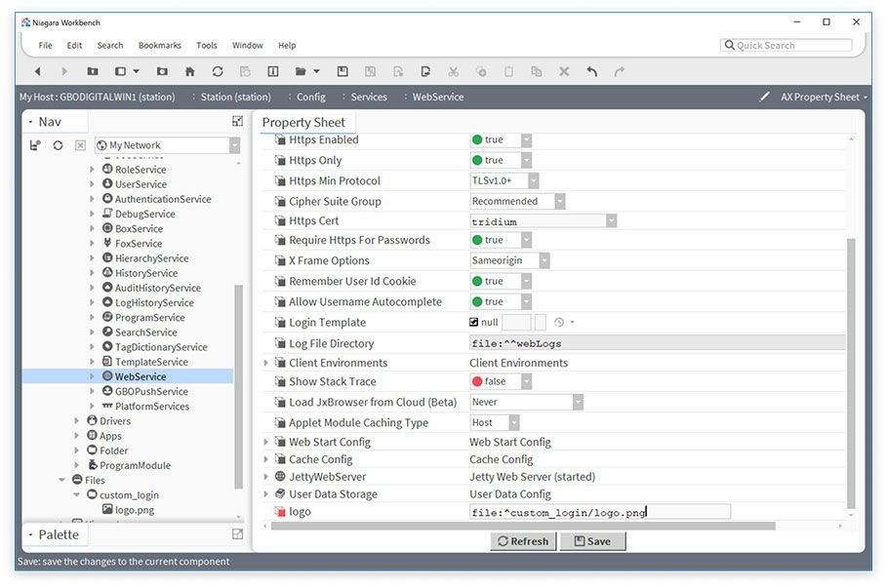Click the red logo property icon
The height and width of the screenshot is (588, 887).
(280, 512)
